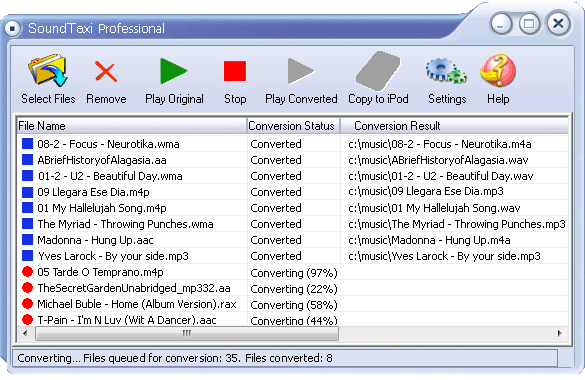Viewport: 585px width, 380px height.
Task: Start Play Original with green triangle
Action: point(173,71)
